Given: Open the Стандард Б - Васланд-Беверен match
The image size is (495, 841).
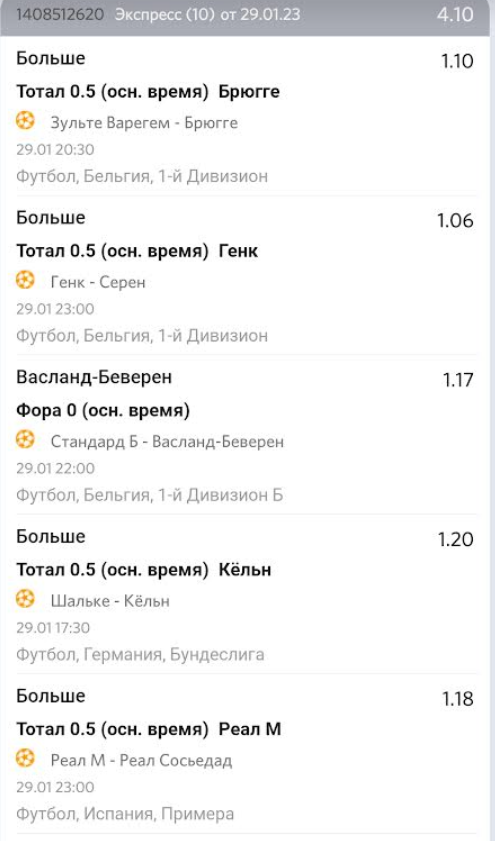Looking at the screenshot, I should [167, 441].
